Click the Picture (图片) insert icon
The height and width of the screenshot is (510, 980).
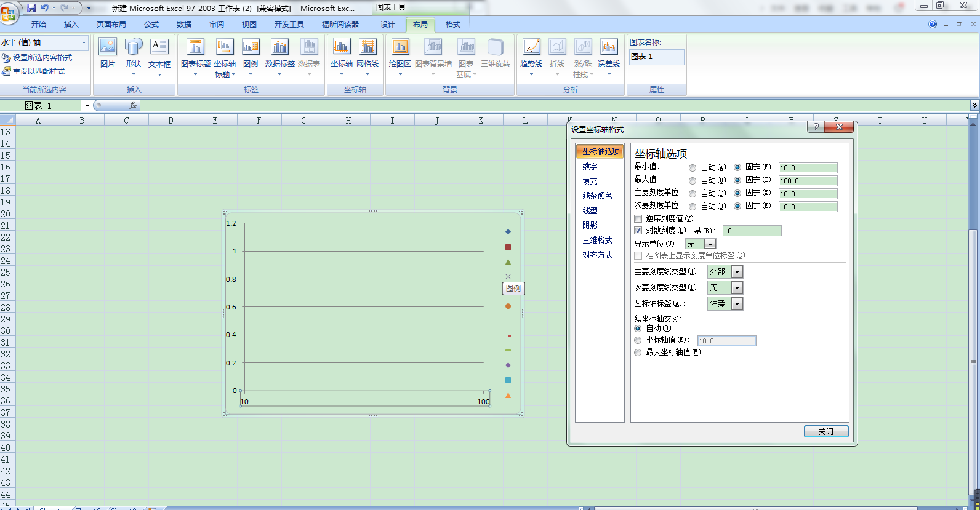point(108,53)
